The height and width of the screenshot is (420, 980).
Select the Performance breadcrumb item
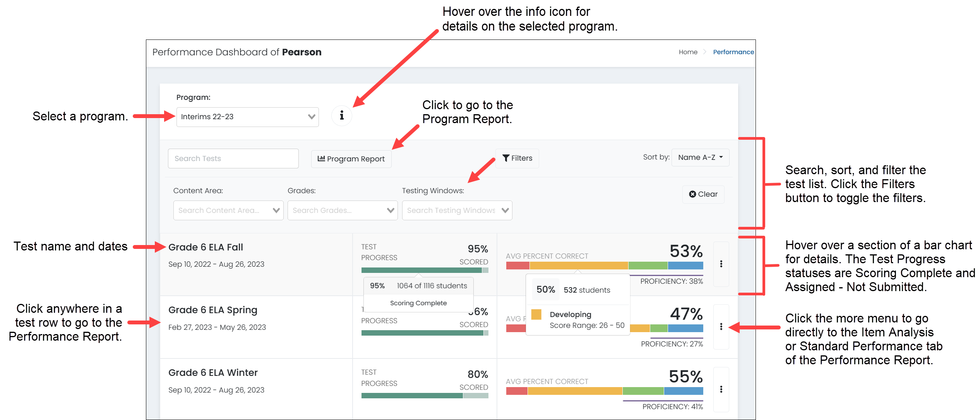tap(733, 52)
